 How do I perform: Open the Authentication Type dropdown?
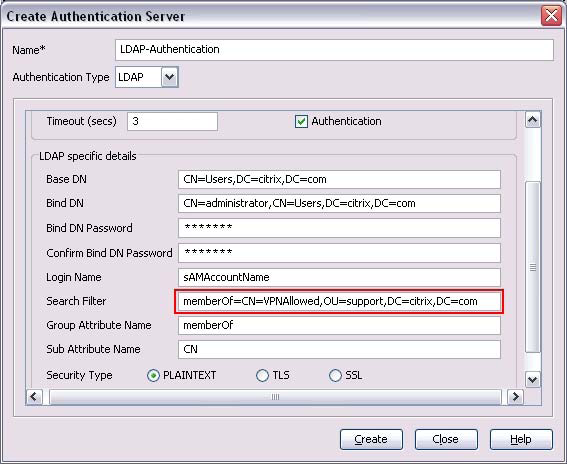170,77
